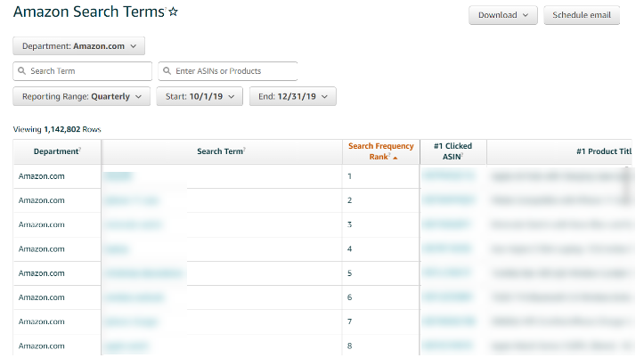Click the magnifier icon in ASINs search box
Screen dimensions: 644x358
[167, 71]
